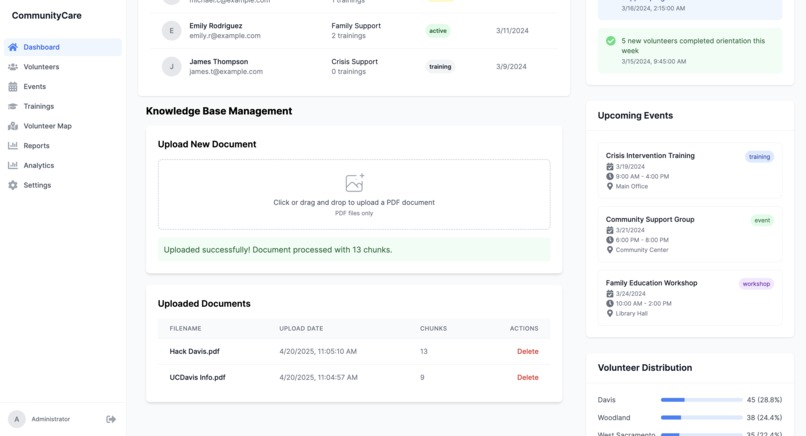Click the Volunteer Map icon in sidebar
This screenshot has height=436, width=806.
pos(13,126)
